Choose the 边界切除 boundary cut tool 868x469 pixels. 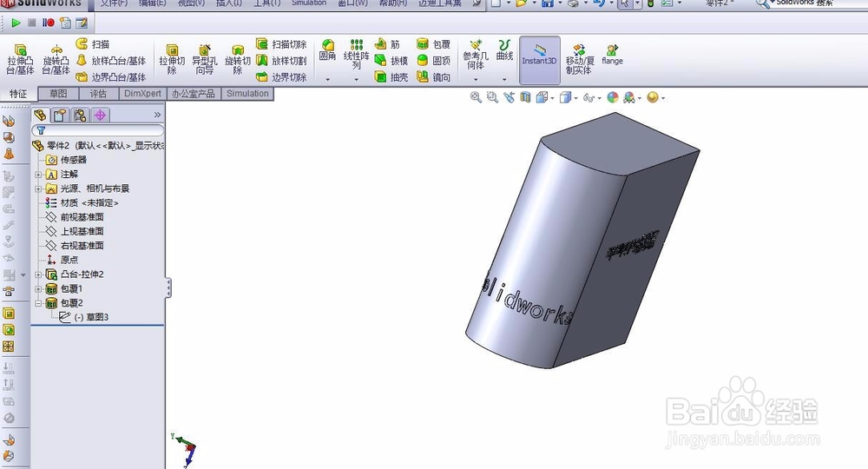point(281,77)
